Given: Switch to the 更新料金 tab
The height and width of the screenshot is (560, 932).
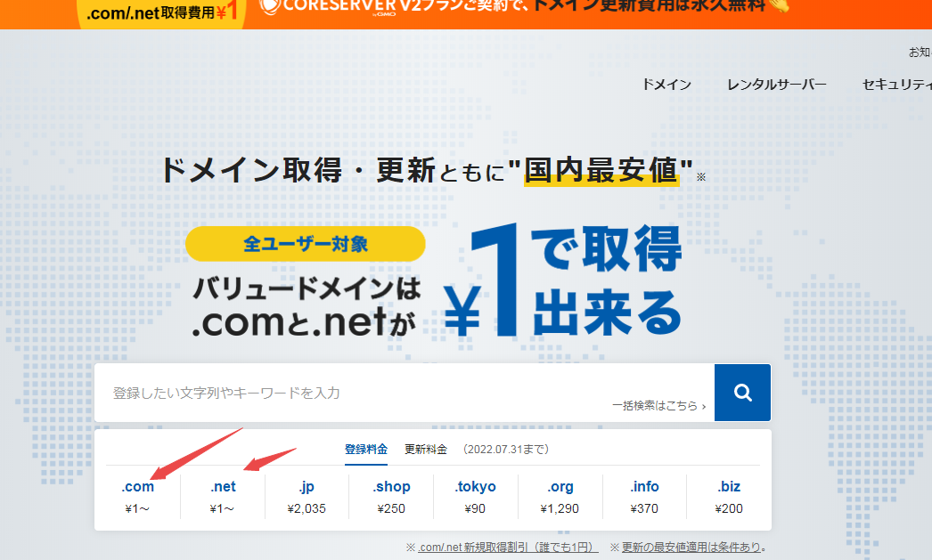Looking at the screenshot, I should pyautogui.click(x=426, y=449).
